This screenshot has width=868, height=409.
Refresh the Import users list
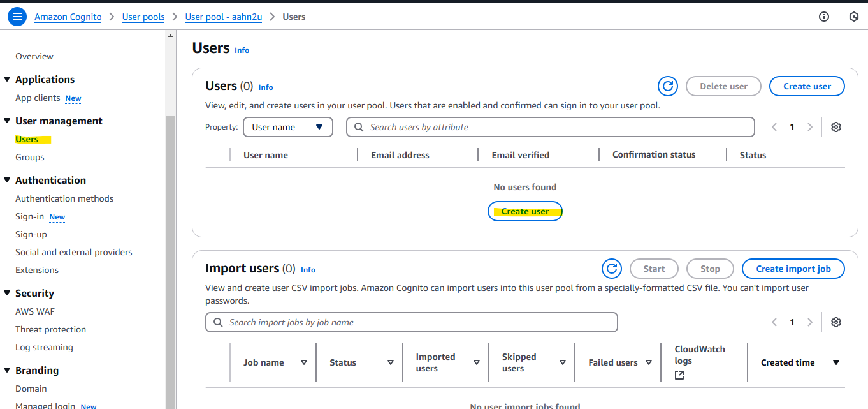tap(612, 269)
